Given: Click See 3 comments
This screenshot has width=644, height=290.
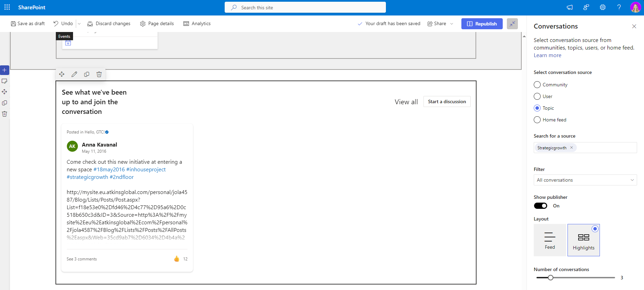Looking at the screenshot, I should [x=82, y=259].
